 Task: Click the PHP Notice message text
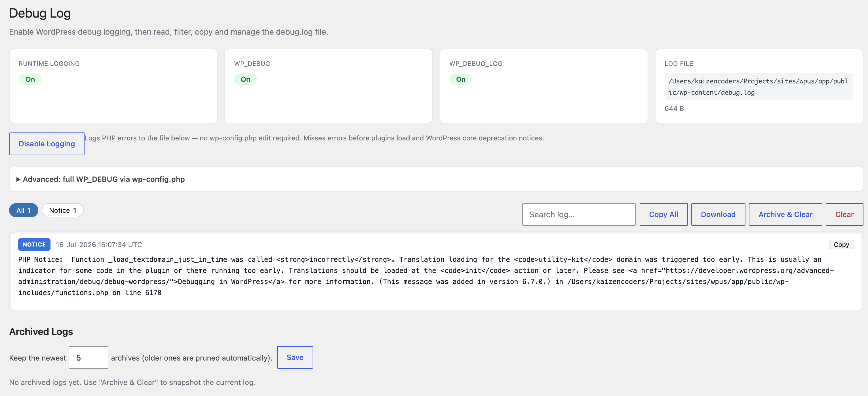(426, 276)
